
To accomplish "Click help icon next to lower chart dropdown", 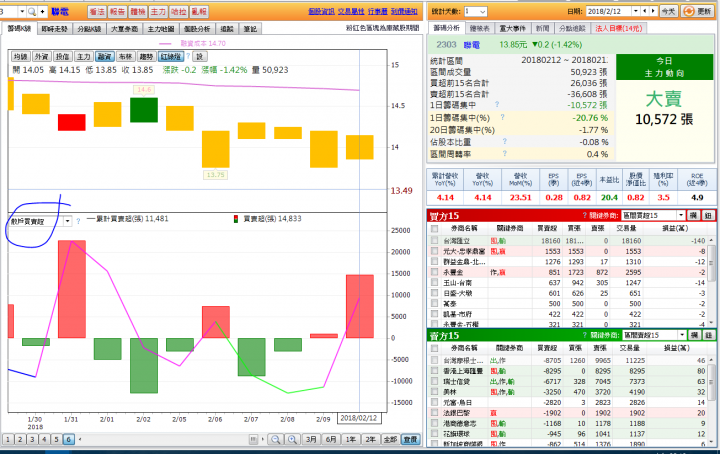I will [78, 221].
